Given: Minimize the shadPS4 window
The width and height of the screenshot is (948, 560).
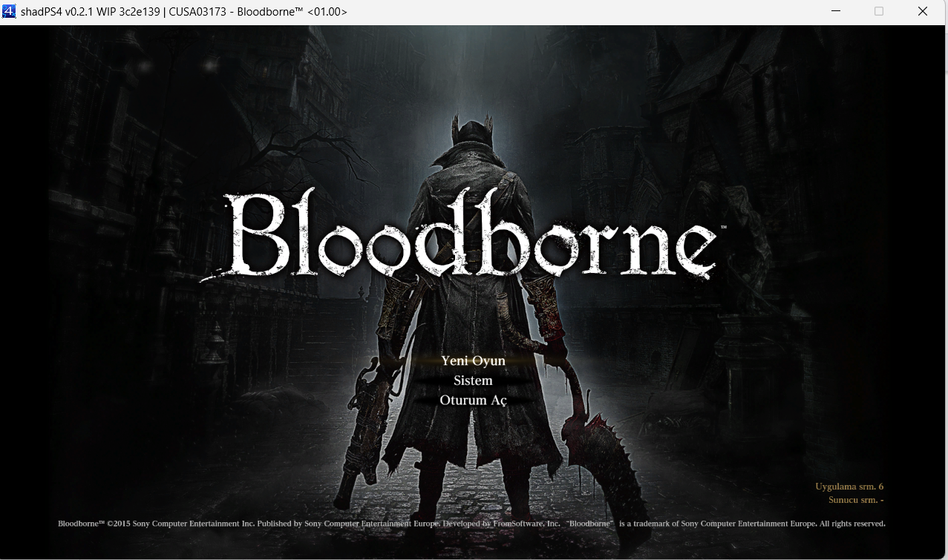Looking at the screenshot, I should click(837, 11).
